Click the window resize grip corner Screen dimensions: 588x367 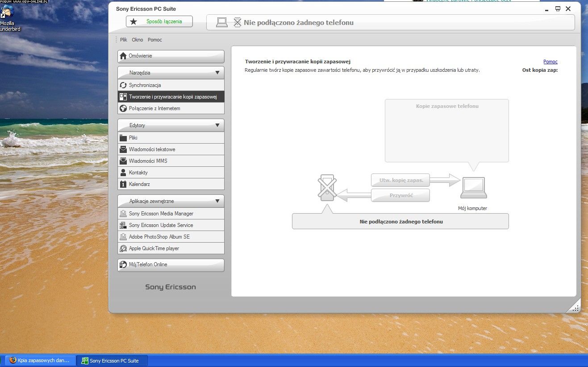coord(575,307)
